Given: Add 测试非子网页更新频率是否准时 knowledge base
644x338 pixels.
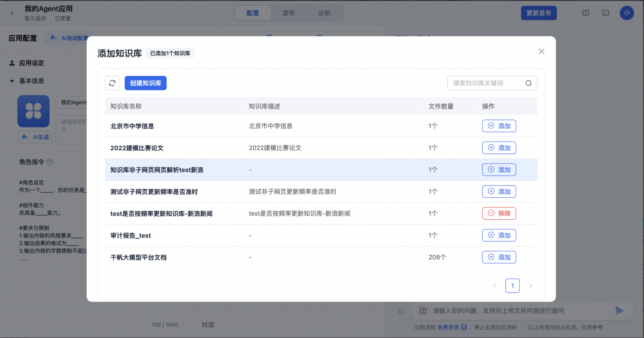Looking at the screenshot, I should tap(499, 191).
